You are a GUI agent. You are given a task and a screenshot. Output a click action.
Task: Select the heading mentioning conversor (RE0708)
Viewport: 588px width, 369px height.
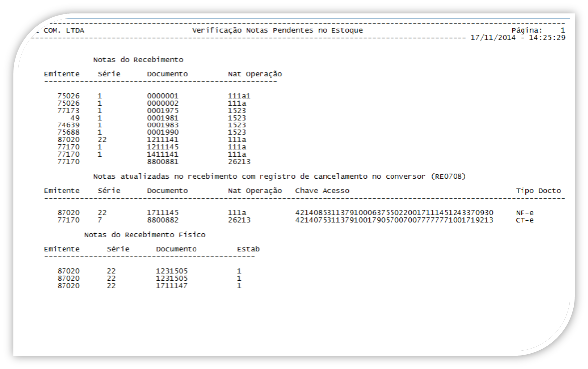(x=279, y=176)
